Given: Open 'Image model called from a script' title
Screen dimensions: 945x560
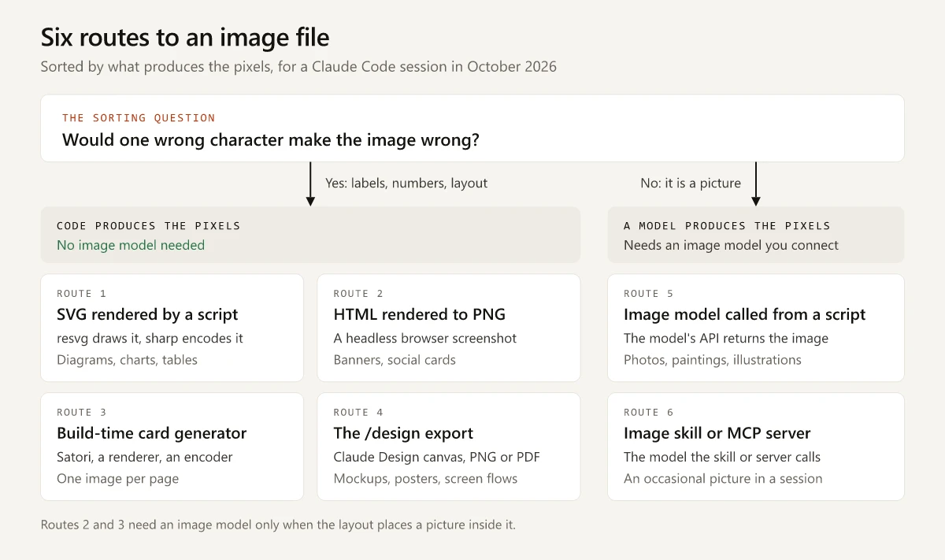Looking at the screenshot, I should (745, 314).
